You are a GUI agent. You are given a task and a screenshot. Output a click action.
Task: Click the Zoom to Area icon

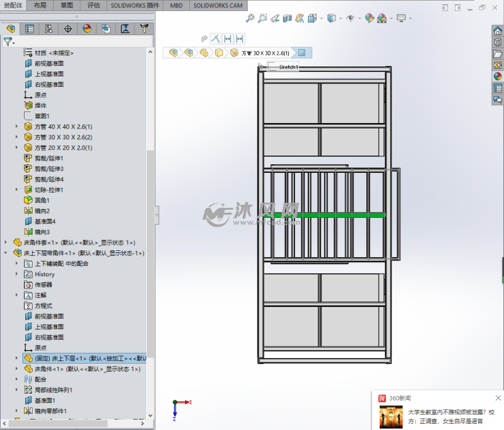(x=262, y=18)
